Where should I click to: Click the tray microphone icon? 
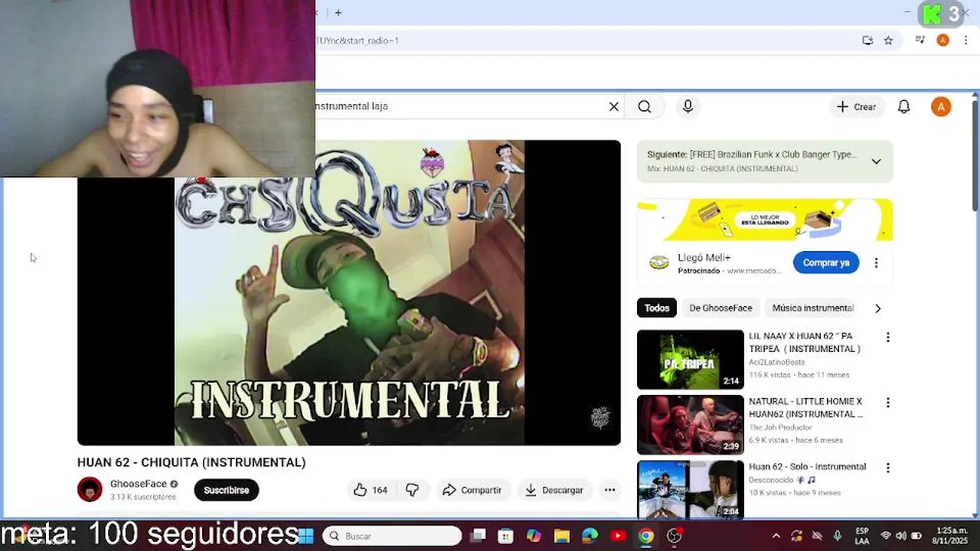(837, 536)
